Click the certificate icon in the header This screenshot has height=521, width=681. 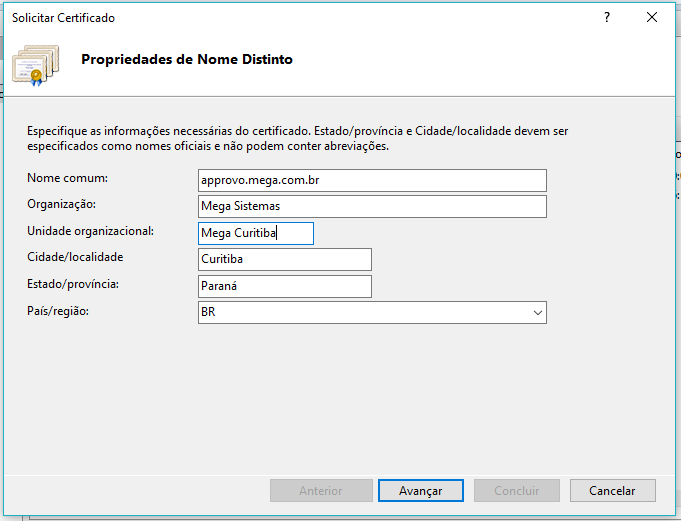tap(36, 62)
